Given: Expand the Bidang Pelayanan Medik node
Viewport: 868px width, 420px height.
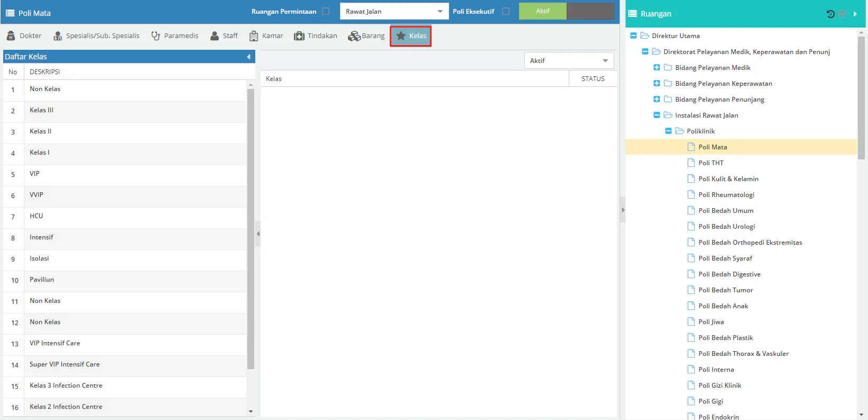Looking at the screenshot, I should click(x=657, y=68).
